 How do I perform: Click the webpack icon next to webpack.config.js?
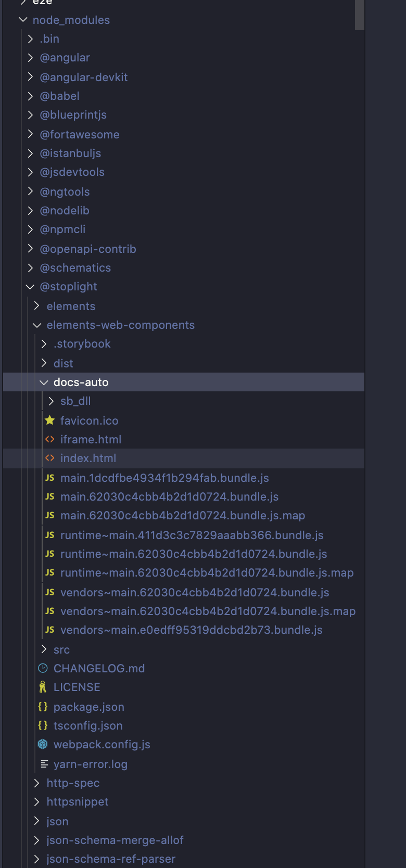(x=42, y=744)
